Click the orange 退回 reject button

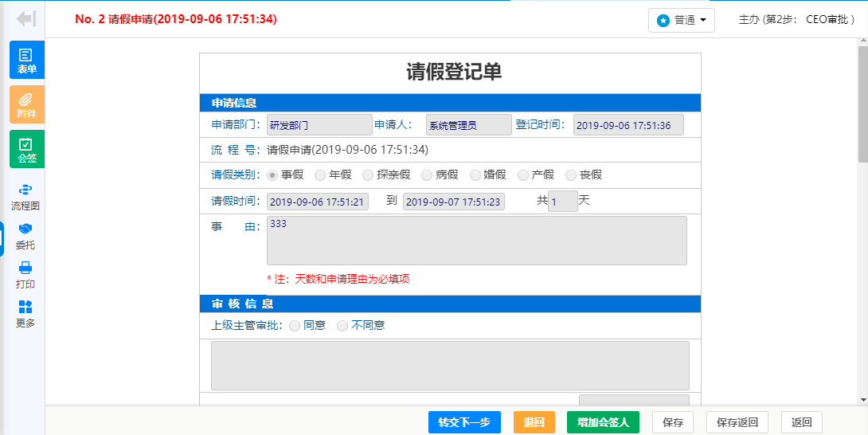tap(534, 422)
